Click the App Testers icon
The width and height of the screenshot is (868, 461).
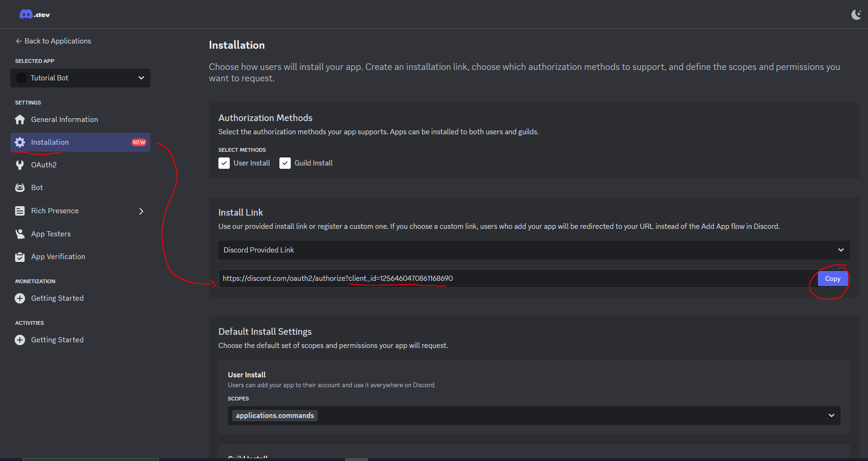pyautogui.click(x=20, y=234)
